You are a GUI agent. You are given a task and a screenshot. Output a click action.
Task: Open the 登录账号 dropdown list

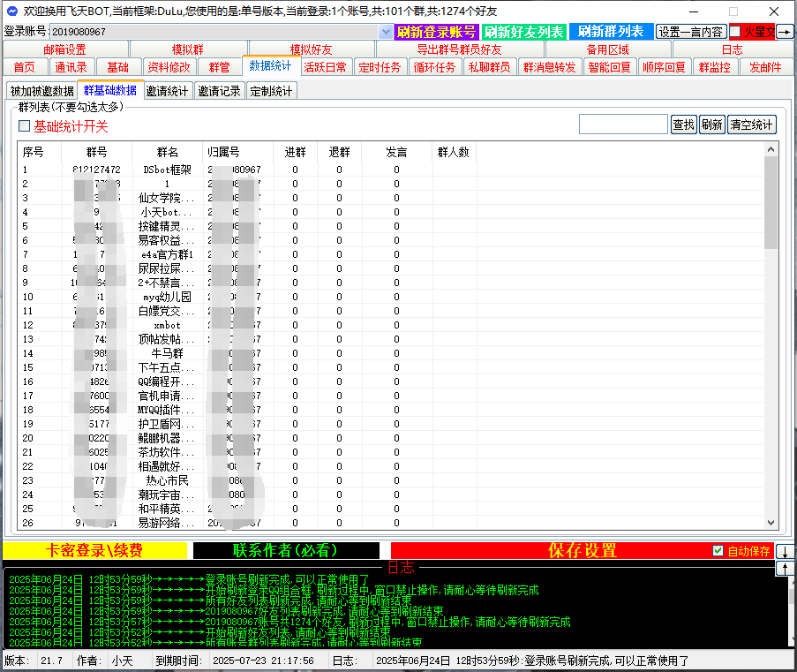click(386, 32)
